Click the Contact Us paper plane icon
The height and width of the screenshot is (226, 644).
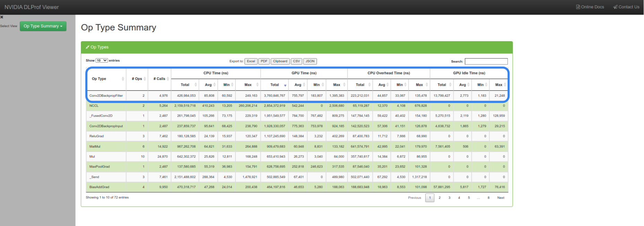[615, 7]
